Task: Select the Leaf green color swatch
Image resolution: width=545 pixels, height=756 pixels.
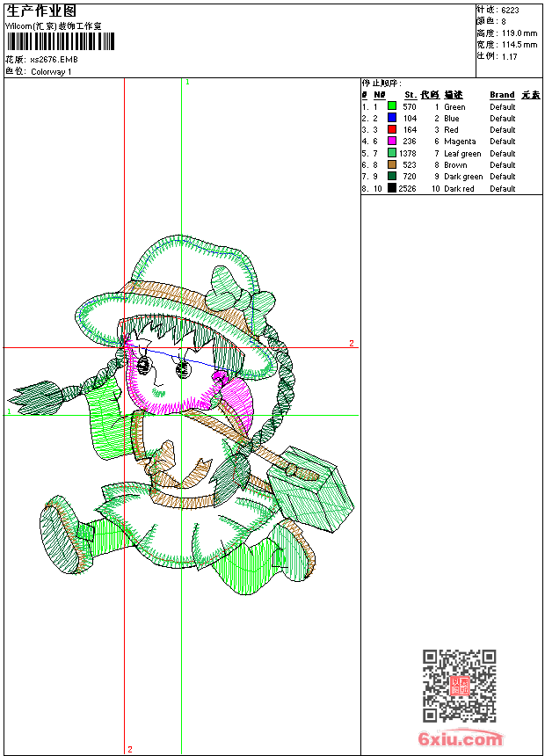Action: [392, 153]
